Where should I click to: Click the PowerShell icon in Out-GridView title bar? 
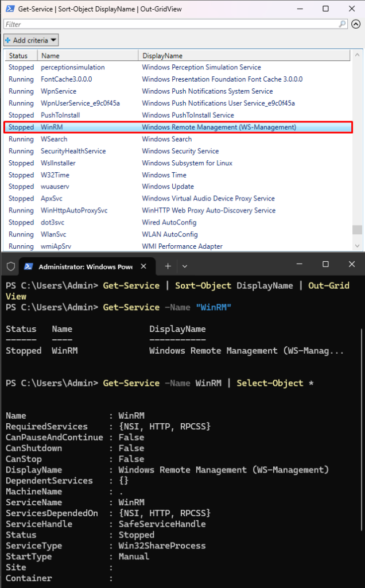[10, 9]
